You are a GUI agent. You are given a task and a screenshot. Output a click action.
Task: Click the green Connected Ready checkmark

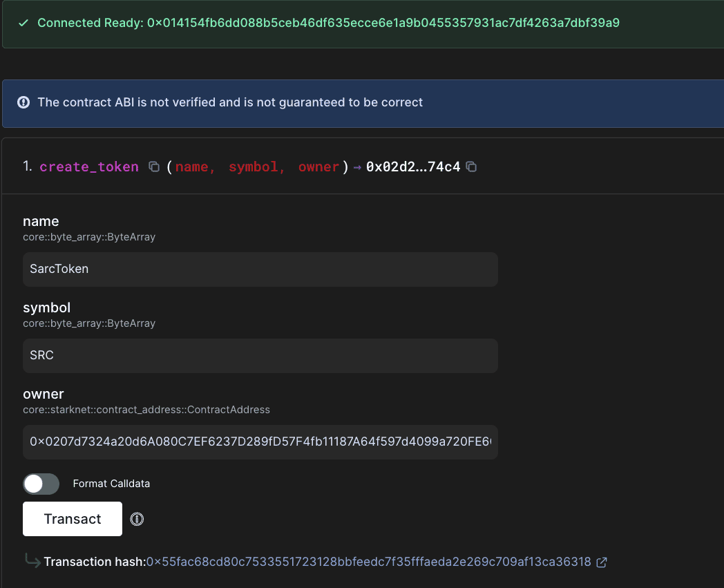click(x=23, y=23)
